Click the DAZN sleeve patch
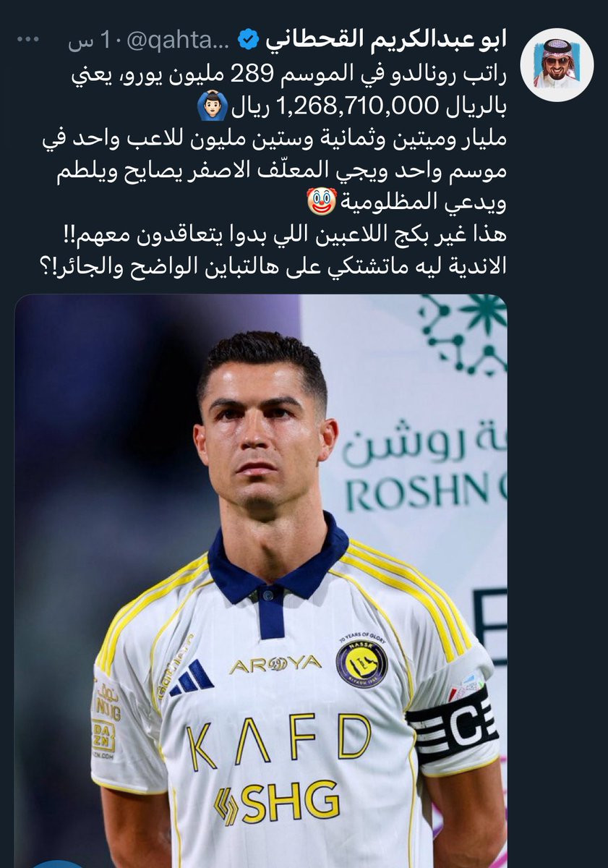The height and width of the screenshot is (868, 608). [x=103, y=736]
